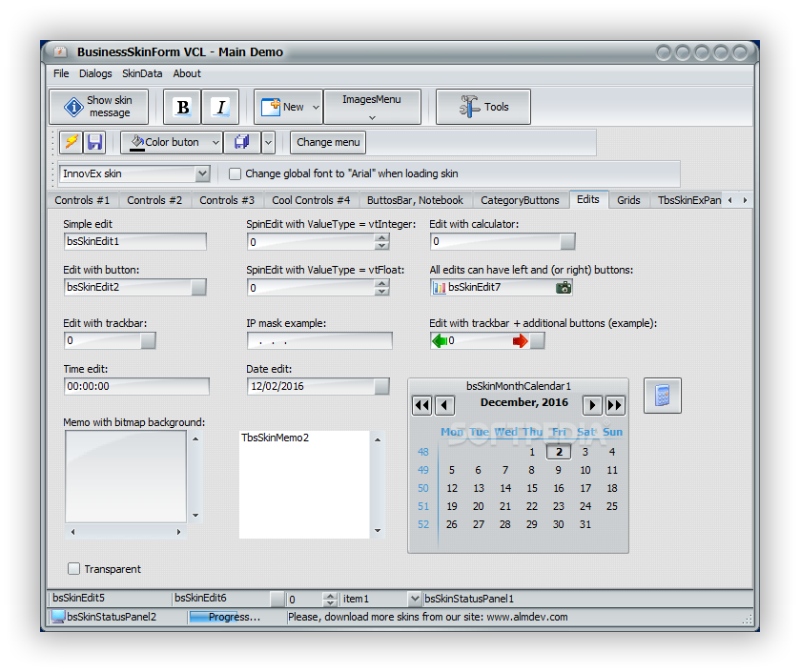
Task: Open the Dialogs menu
Action: tap(95, 73)
